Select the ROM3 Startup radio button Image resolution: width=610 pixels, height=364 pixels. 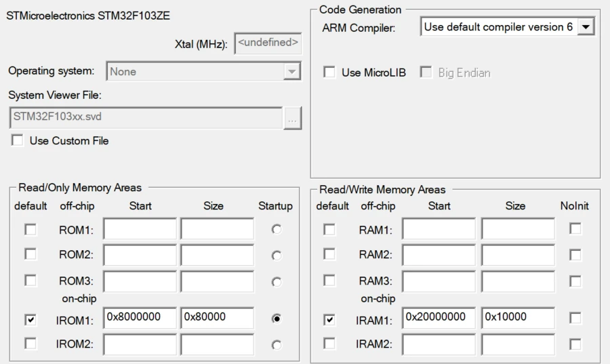coord(277,282)
